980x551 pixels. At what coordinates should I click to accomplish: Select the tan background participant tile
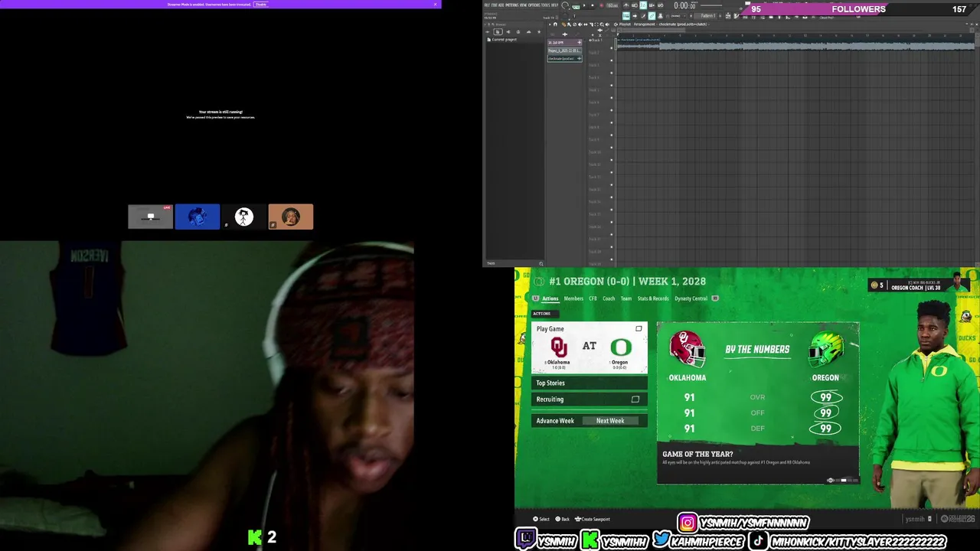click(291, 217)
